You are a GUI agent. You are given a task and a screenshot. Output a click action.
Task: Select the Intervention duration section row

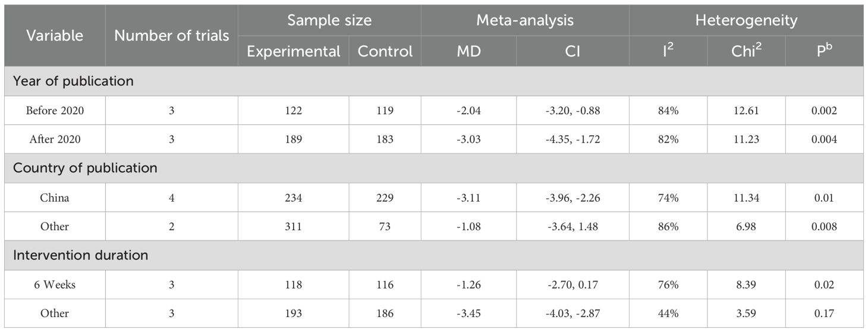tap(80, 255)
